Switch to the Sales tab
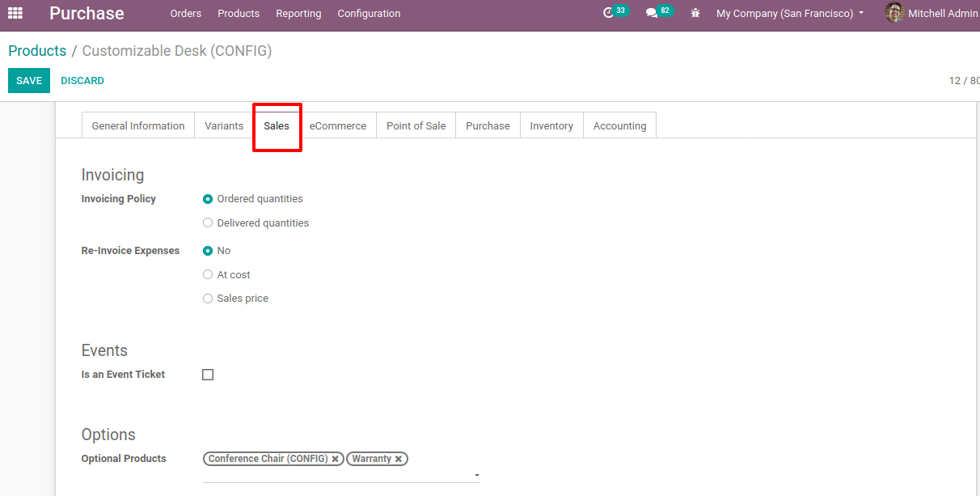 [277, 125]
